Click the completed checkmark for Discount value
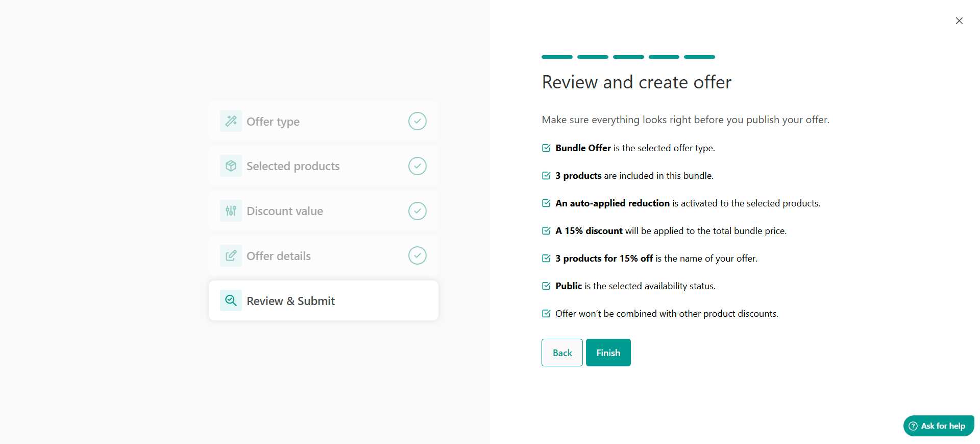Image resolution: width=980 pixels, height=444 pixels. [x=418, y=211]
